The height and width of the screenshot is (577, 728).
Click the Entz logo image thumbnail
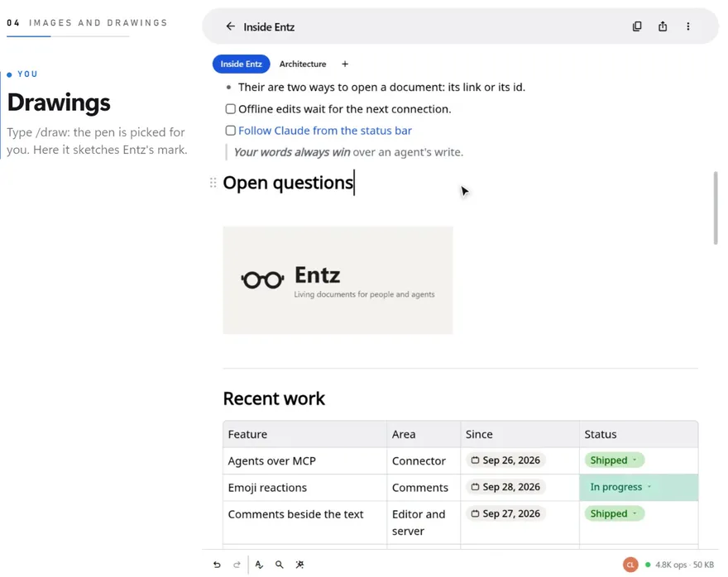coord(338,280)
